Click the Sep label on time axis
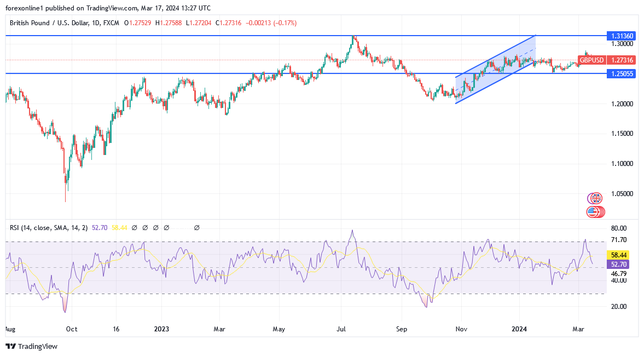This screenshot has width=644, height=356. (x=402, y=329)
